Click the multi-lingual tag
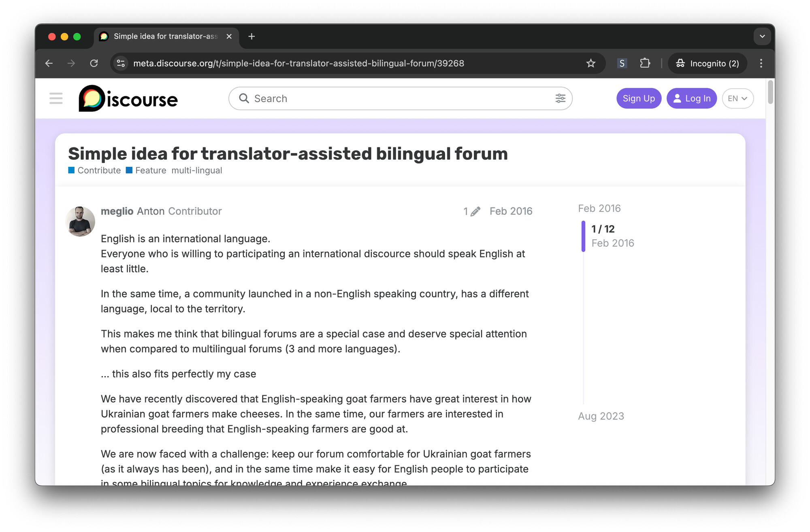 click(x=196, y=170)
